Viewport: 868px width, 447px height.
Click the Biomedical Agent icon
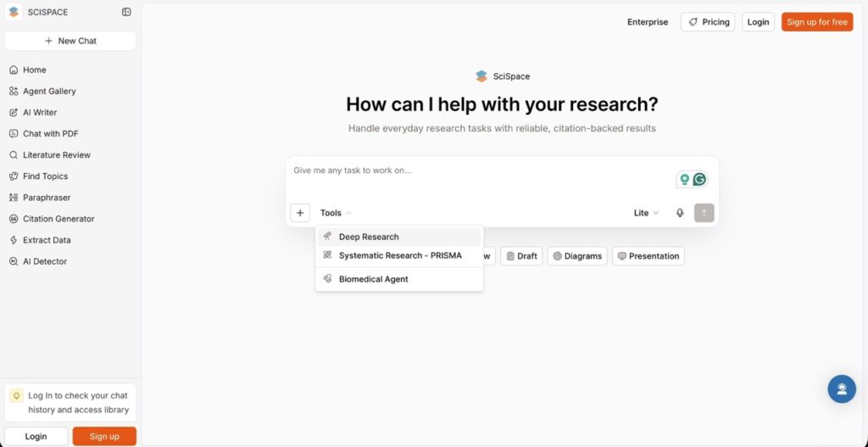click(328, 279)
